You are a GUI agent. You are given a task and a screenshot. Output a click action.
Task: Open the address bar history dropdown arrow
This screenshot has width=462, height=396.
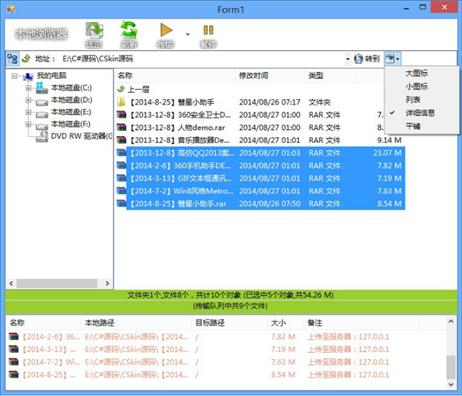[348, 59]
